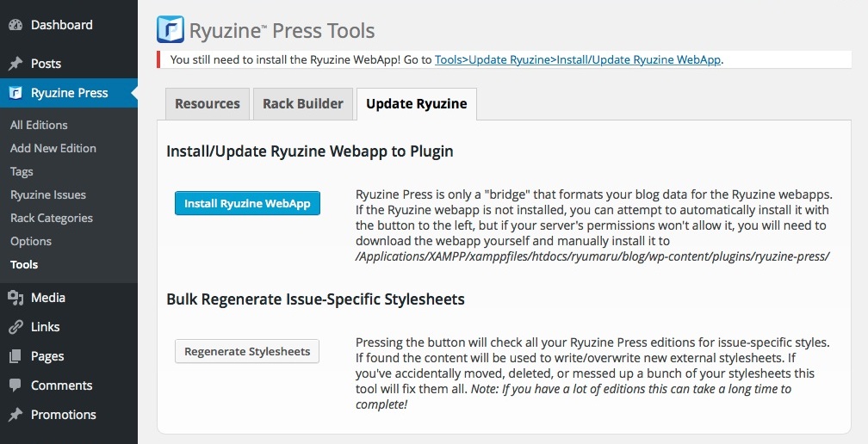The height and width of the screenshot is (444, 868).
Task: Click the Ryuzine Press sidebar icon
Action: (15, 93)
